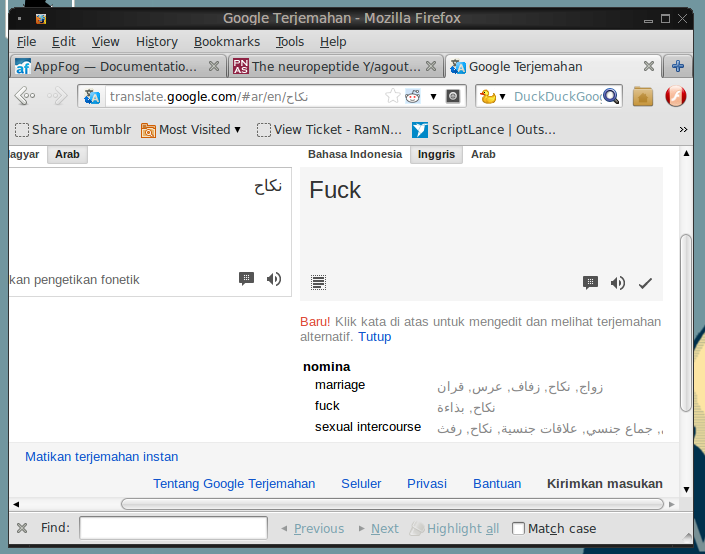Viewport: 705px width, 554px height.
Task: Close the Google Terjemahan tab
Action: [x=649, y=67]
